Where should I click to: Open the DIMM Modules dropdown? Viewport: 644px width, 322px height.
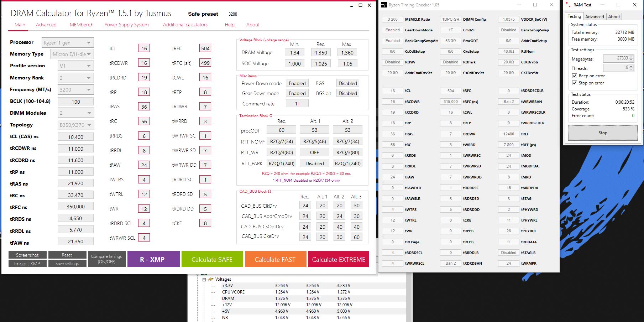75,113
